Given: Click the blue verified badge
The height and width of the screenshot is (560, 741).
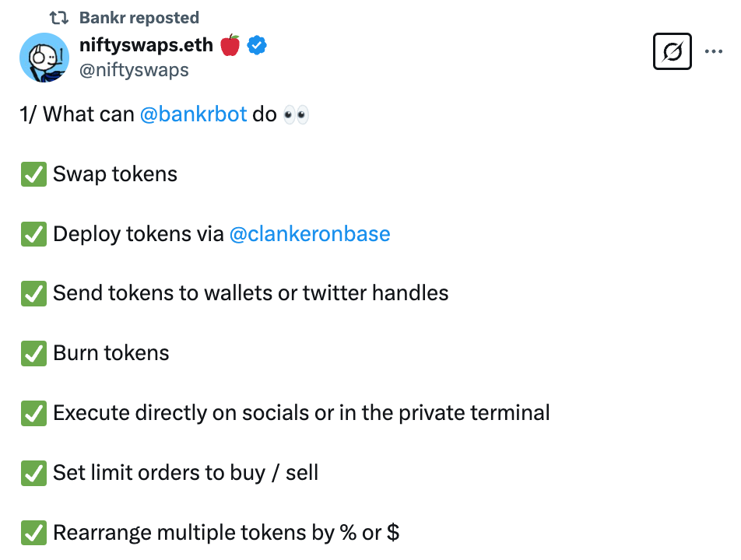Looking at the screenshot, I should click(258, 45).
